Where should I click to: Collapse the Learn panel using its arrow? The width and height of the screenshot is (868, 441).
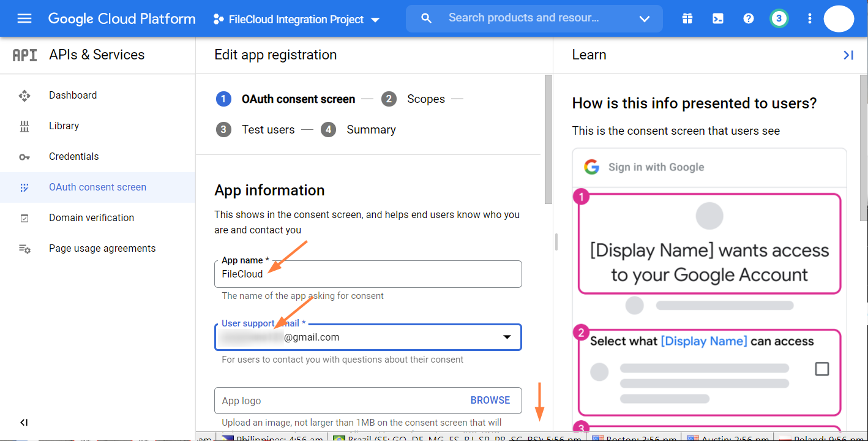tap(848, 55)
